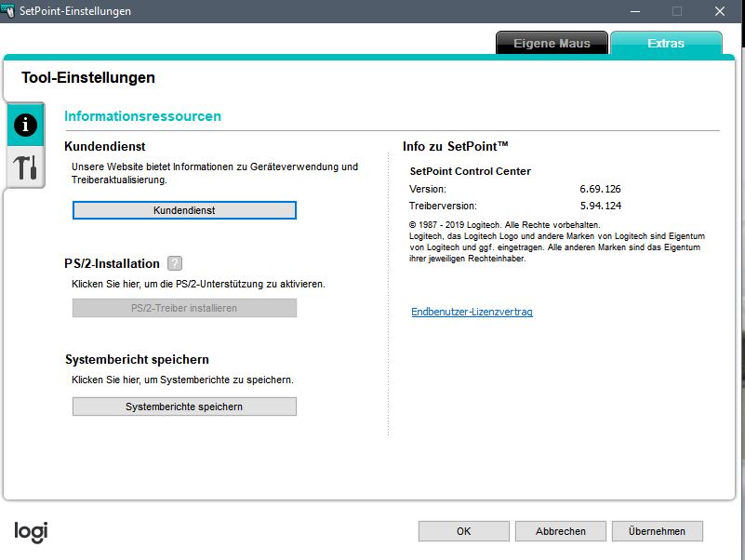
Task: Click the Abbrechen button
Action: coord(561,531)
